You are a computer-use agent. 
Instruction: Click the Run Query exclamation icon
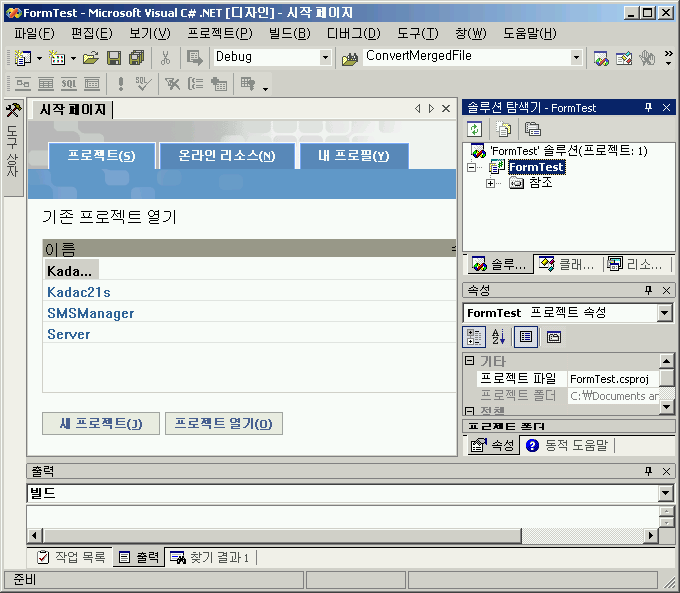click(x=121, y=84)
